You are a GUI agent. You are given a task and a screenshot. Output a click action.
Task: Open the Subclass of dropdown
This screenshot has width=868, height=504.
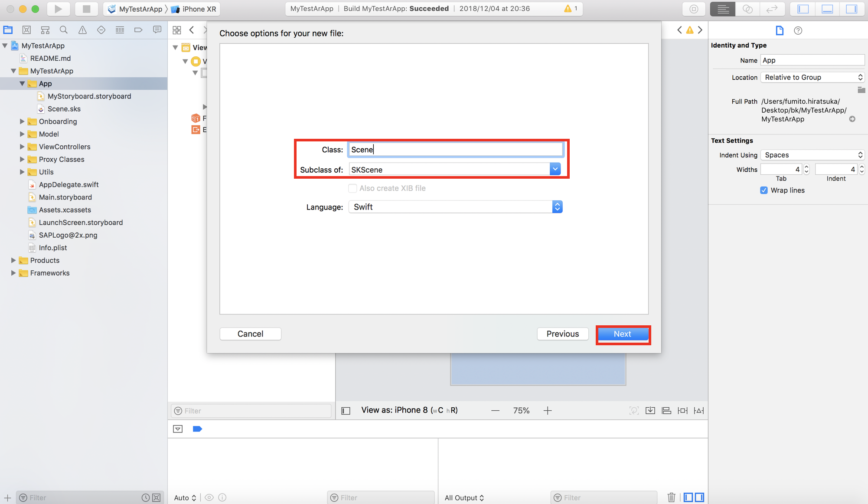555,170
